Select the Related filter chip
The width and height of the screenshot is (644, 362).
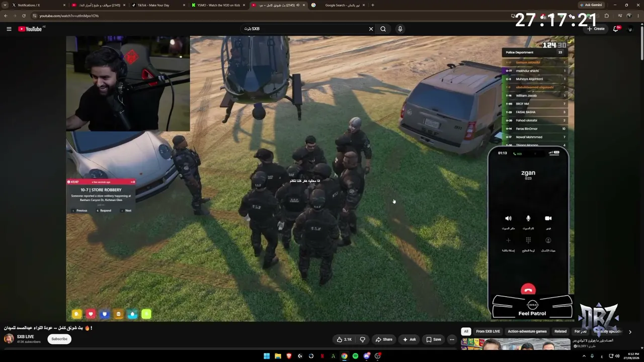click(560, 331)
